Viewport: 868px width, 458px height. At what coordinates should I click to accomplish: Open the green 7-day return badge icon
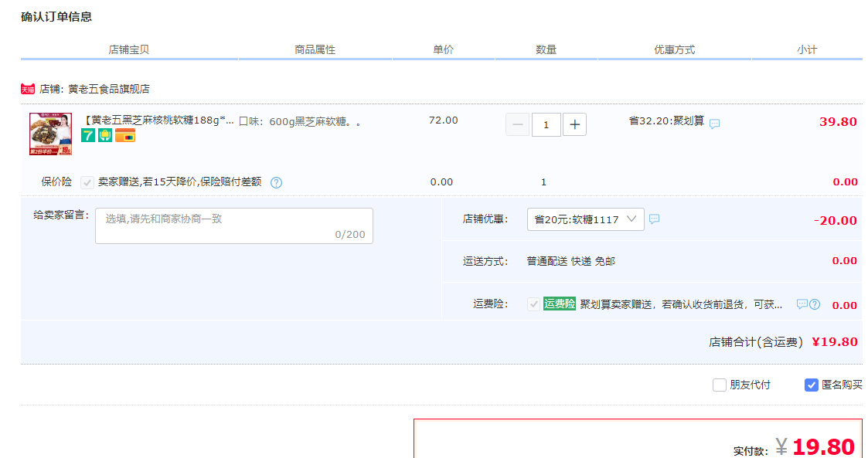88,135
